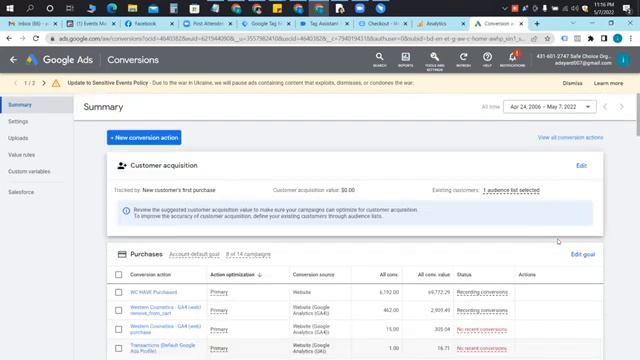Edit the Customer acquisition section
The image size is (640, 360).
click(x=581, y=166)
